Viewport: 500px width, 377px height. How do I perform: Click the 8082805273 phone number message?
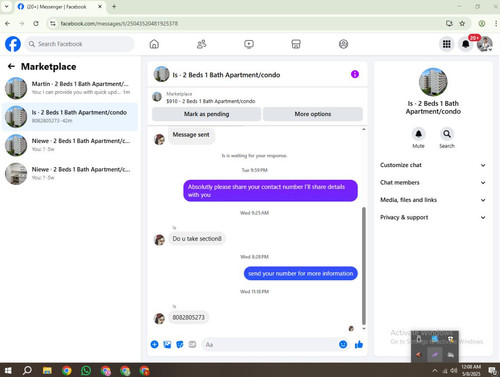[x=189, y=317]
